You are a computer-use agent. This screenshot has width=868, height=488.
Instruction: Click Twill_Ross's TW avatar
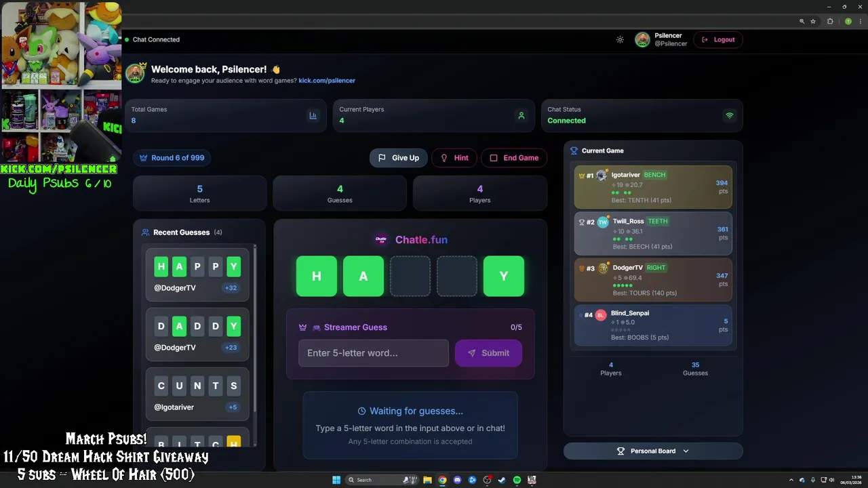[x=603, y=222]
